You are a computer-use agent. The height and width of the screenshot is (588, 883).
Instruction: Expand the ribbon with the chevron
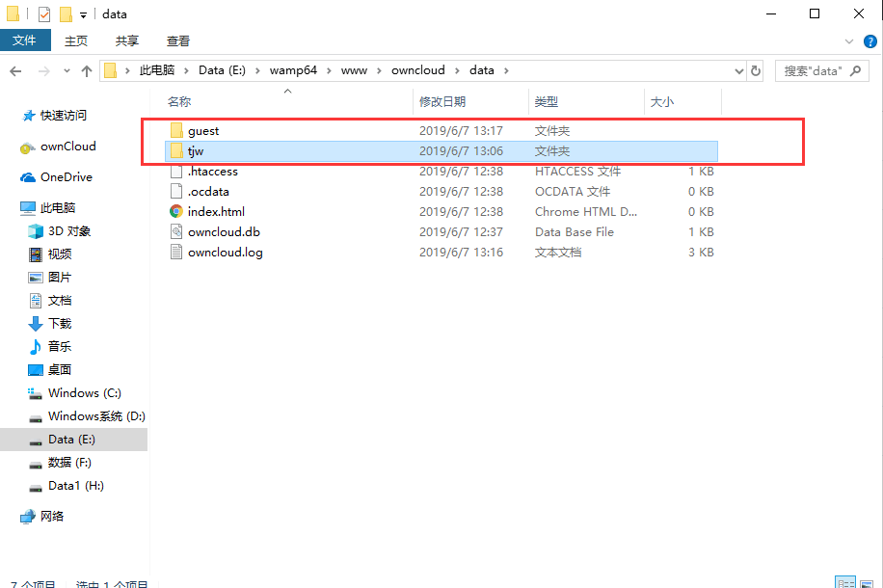coord(849,41)
